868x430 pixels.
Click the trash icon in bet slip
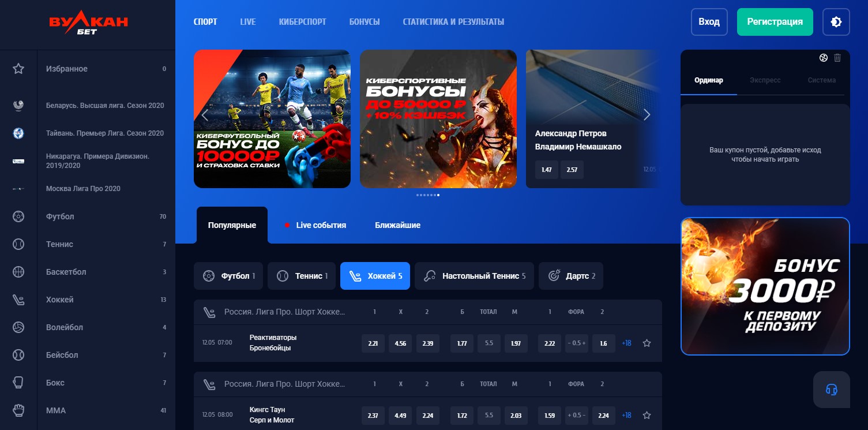coord(837,58)
